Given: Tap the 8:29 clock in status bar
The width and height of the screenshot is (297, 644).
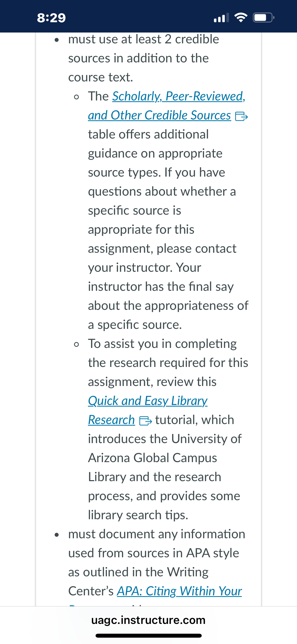Looking at the screenshot, I should 51,18.
